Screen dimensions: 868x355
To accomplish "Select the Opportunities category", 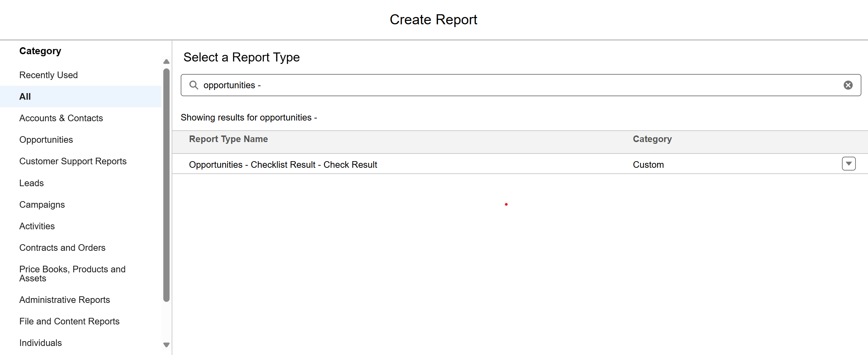I will click(46, 140).
